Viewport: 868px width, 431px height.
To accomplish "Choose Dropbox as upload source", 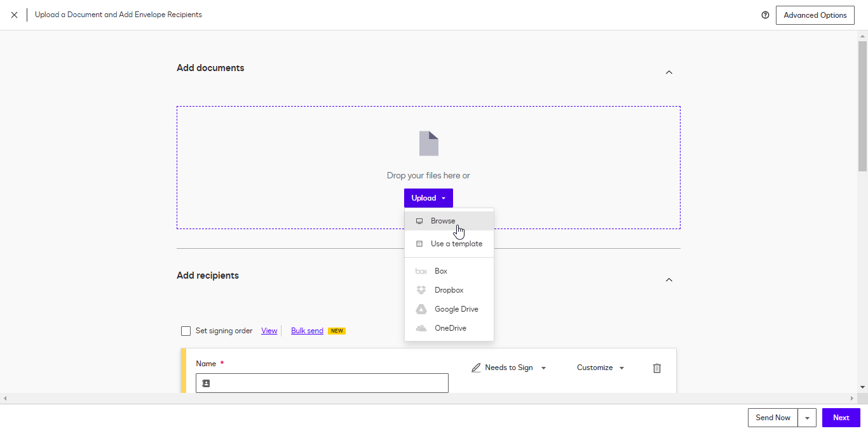I will [449, 290].
